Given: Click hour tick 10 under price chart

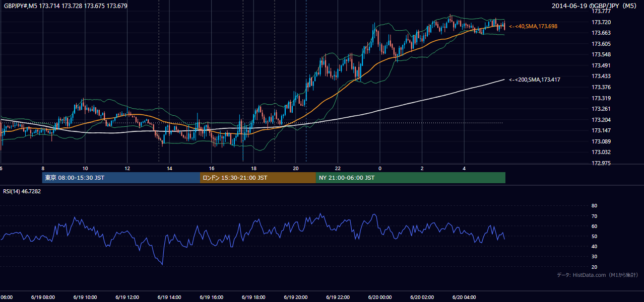Looking at the screenshot, I should click(x=85, y=169).
